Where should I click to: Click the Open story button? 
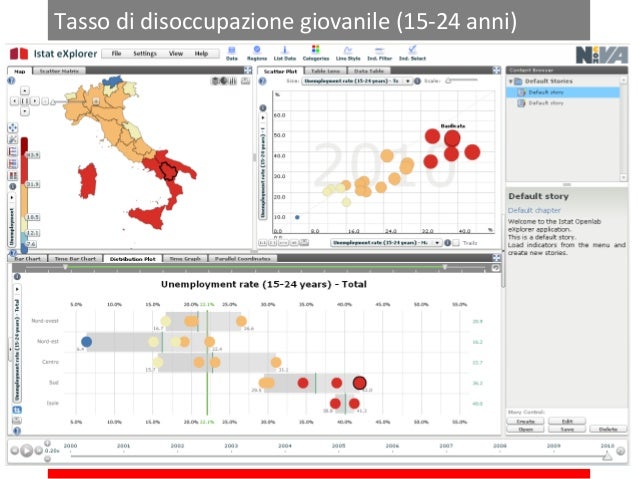click(x=526, y=429)
